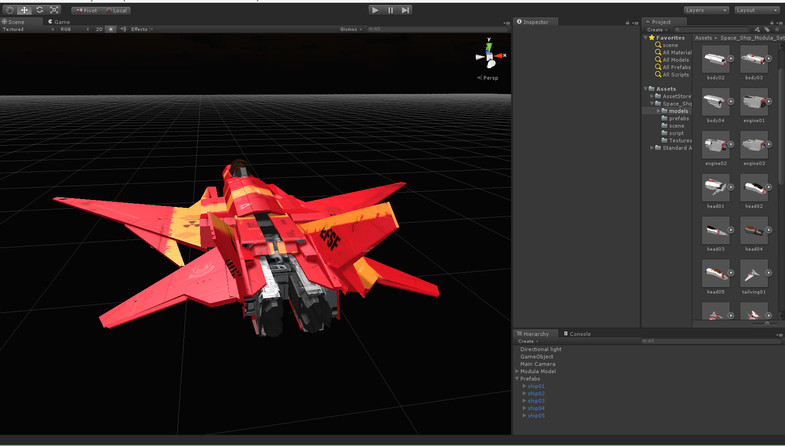Screen dimensions: 785x446
Task: Expand the AssetStore folder
Action: tap(652, 96)
